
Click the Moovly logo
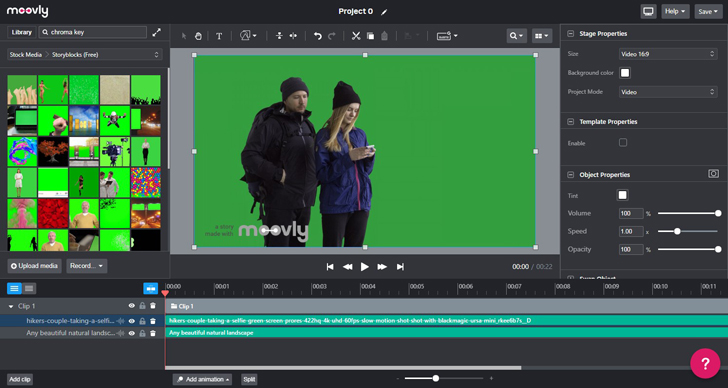(x=27, y=11)
